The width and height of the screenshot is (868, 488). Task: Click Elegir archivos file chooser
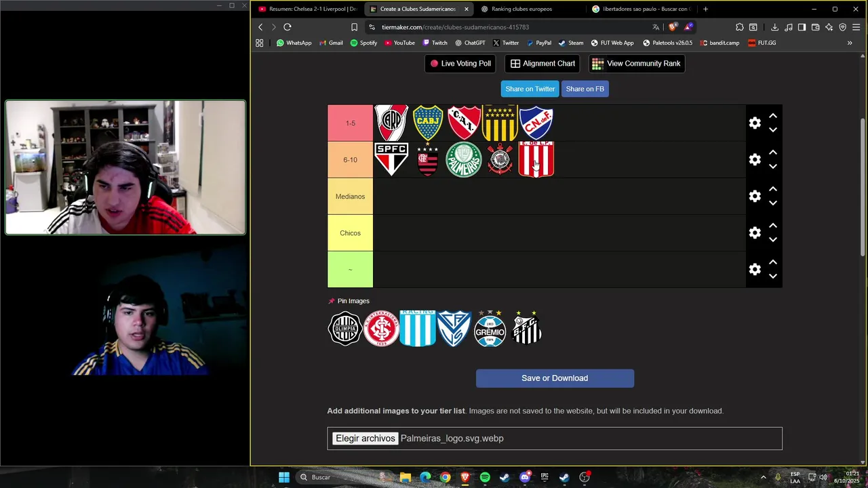(x=365, y=439)
